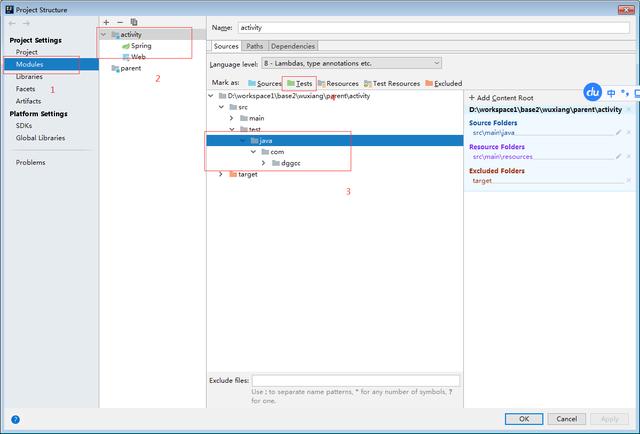Select the dggcc folder in tree
Image resolution: width=640 pixels, height=434 pixels.
click(x=286, y=163)
